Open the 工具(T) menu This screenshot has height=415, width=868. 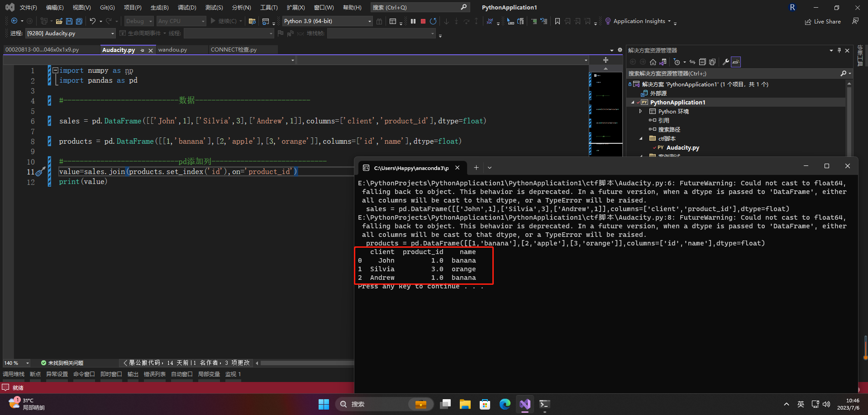tap(269, 8)
